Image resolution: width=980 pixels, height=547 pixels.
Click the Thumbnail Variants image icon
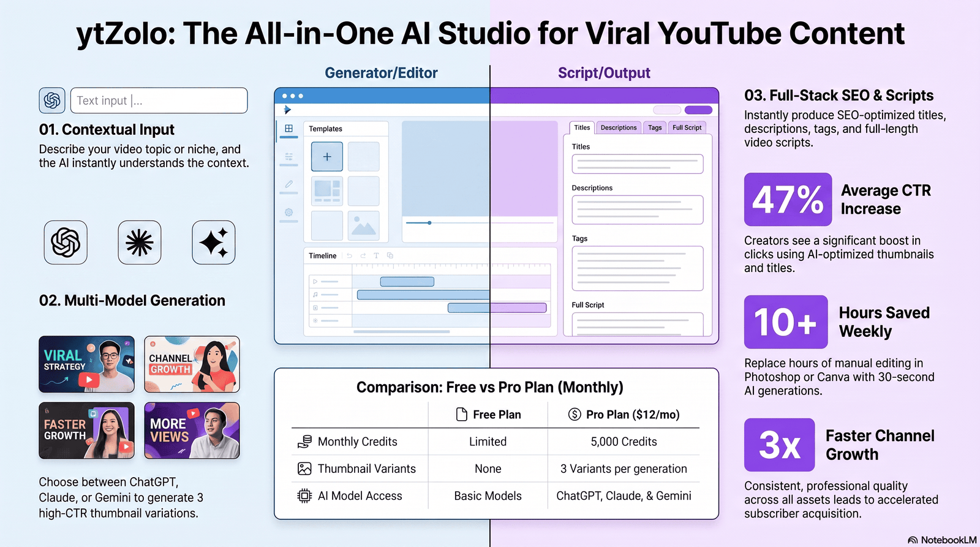[304, 469]
